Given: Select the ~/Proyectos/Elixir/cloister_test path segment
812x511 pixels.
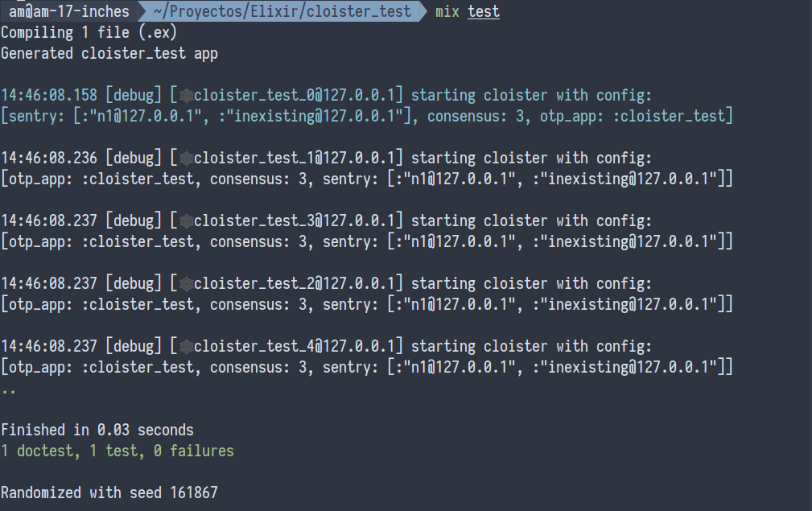Looking at the screenshot, I should 281,12.
